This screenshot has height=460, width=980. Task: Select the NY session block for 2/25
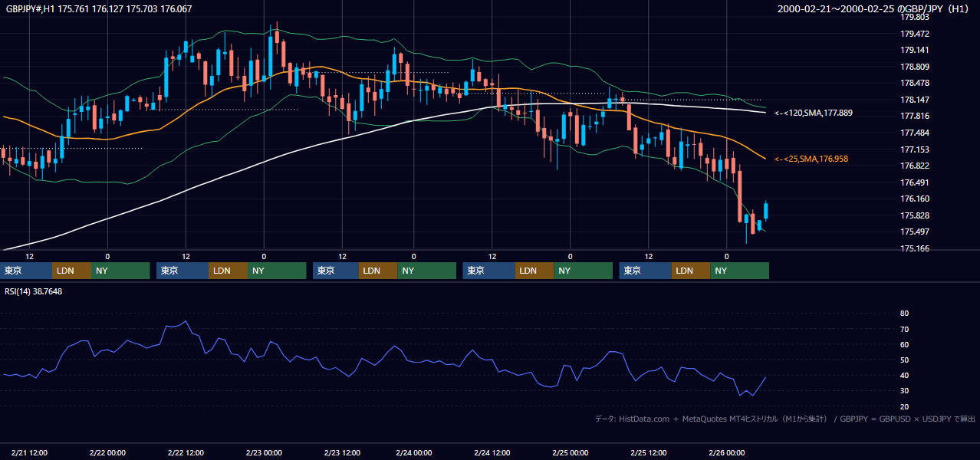pyautogui.click(x=739, y=271)
